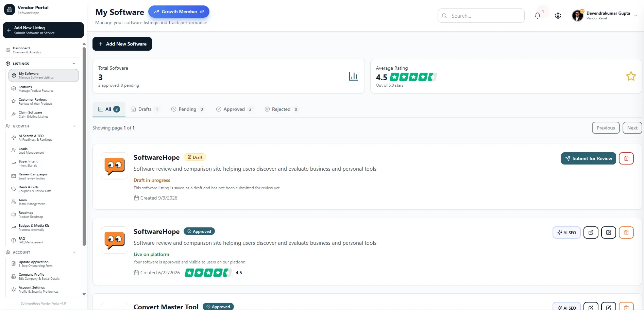Screen dimensions: 644x310
Task: Click the Add New Software button
Action: click(x=122, y=44)
